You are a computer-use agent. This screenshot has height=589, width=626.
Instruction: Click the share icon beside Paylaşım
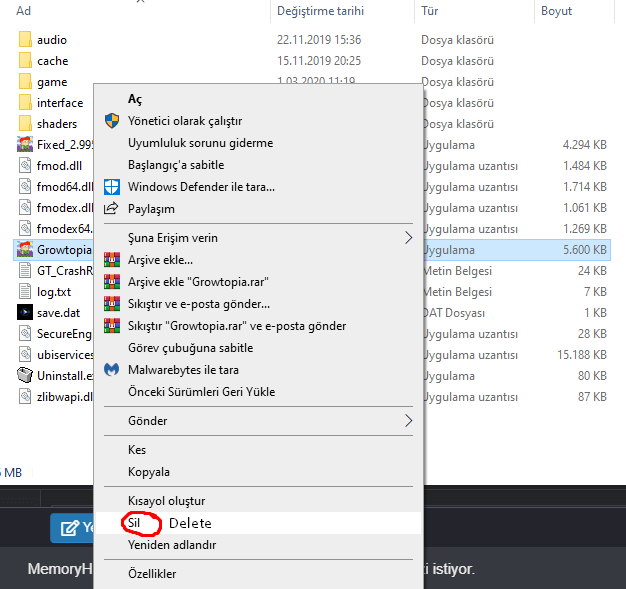tap(111, 208)
